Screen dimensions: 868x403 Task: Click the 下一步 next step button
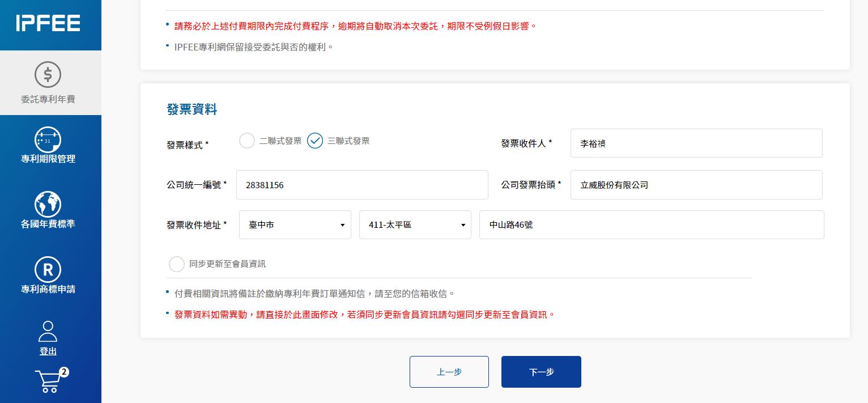click(x=541, y=372)
